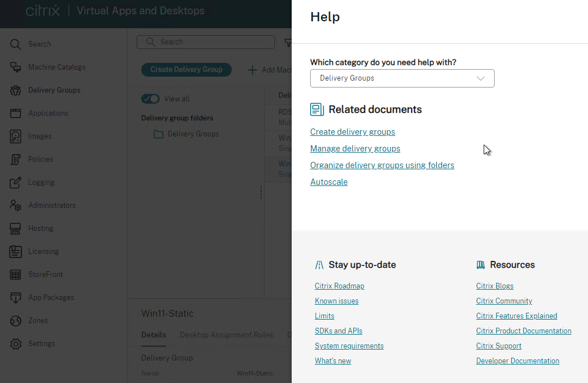Click the StoreFront sidebar icon
The width and height of the screenshot is (588, 383).
coord(16,275)
